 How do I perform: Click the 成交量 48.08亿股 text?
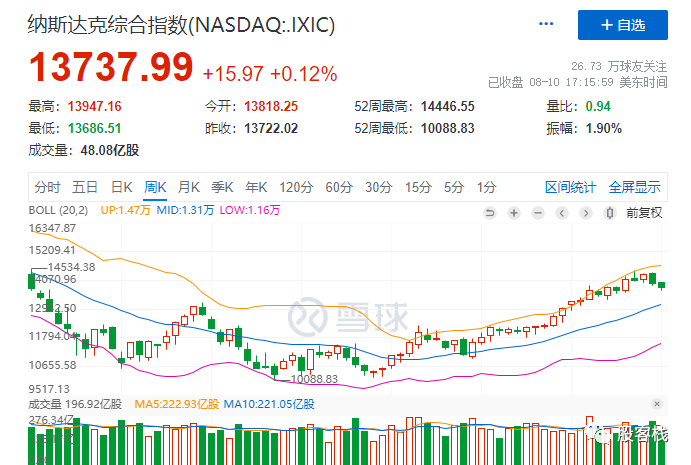(x=84, y=151)
